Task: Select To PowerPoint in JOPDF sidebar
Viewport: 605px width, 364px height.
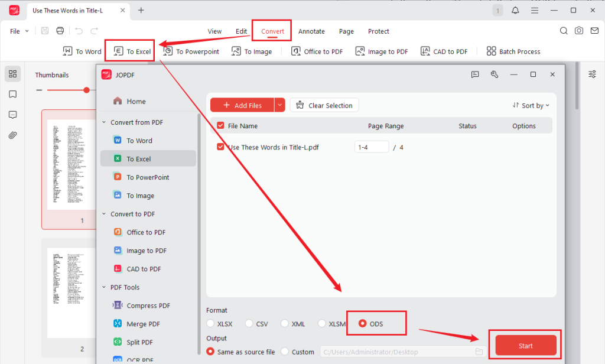Action: 148,177
